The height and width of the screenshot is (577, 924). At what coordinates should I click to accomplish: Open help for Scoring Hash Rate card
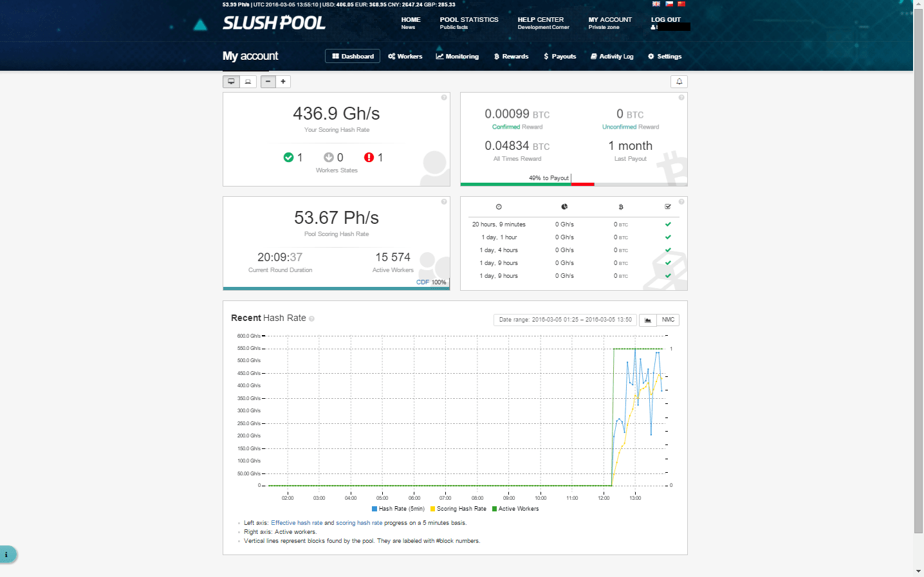click(x=444, y=98)
